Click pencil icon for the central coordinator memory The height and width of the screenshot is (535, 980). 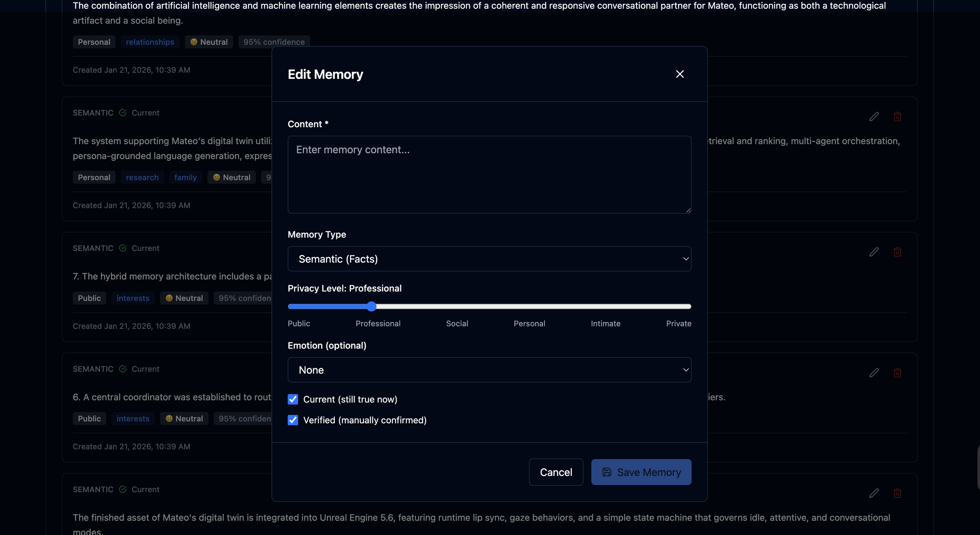[x=874, y=373]
